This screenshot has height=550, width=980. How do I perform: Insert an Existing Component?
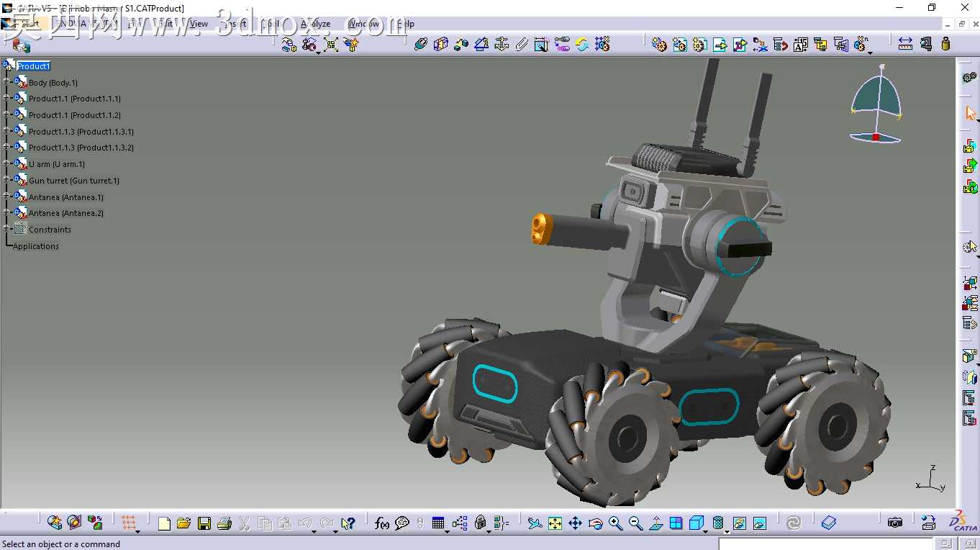click(720, 45)
